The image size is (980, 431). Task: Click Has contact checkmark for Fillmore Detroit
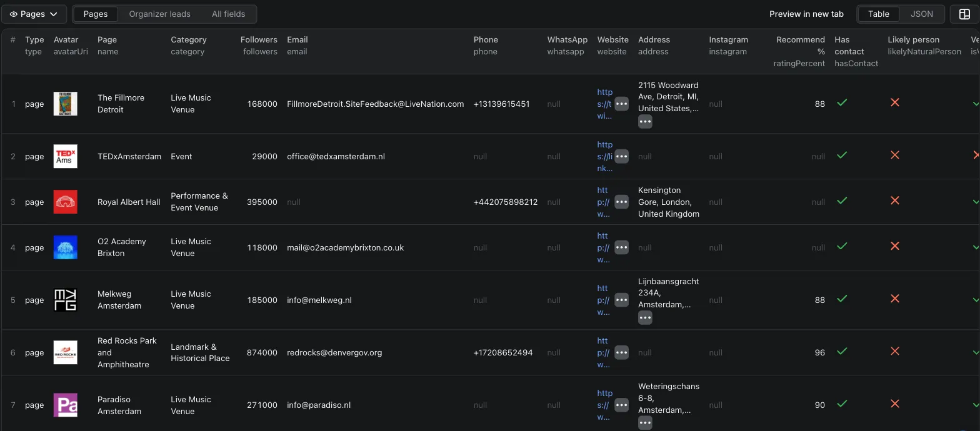point(842,102)
